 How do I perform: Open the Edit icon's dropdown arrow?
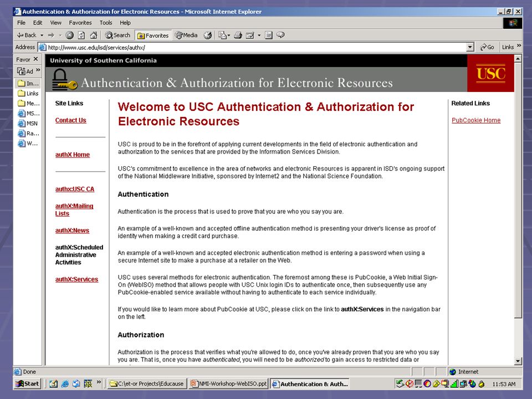click(259, 35)
